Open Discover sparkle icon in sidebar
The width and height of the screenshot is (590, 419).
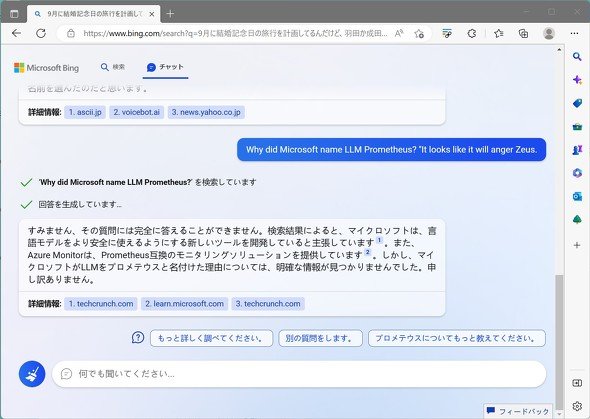[577, 80]
